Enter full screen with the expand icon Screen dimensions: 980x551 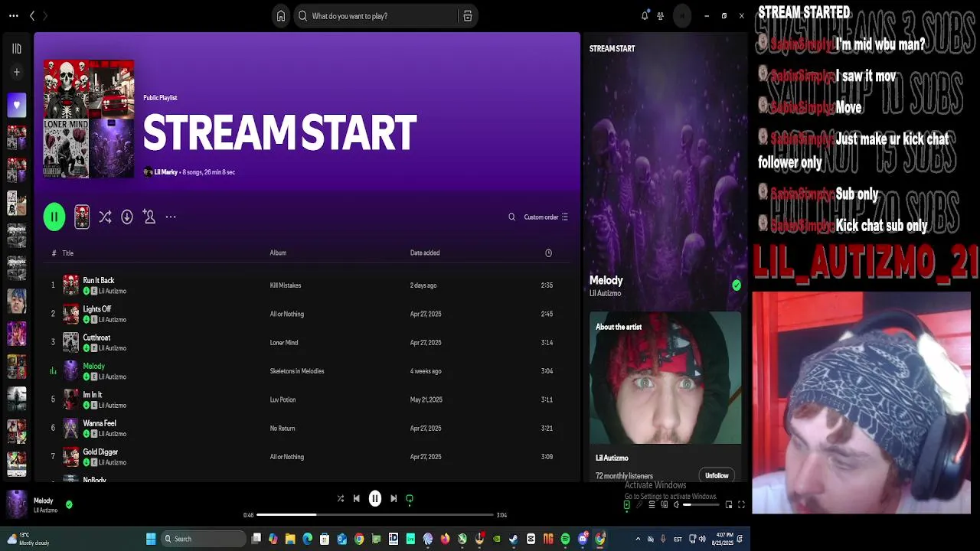[x=741, y=505]
